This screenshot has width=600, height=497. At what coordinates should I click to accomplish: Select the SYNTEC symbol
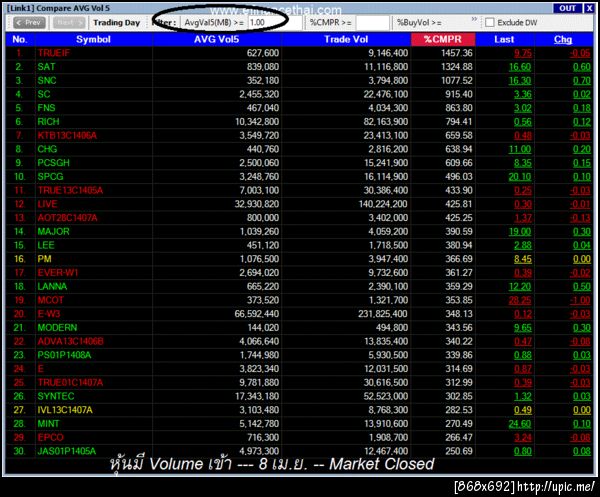click(56, 396)
